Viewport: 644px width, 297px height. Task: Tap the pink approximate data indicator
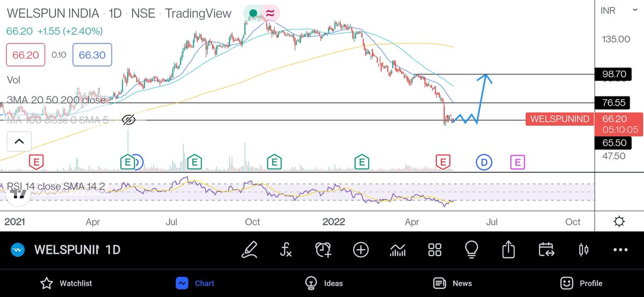pyautogui.click(x=270, y=13)
